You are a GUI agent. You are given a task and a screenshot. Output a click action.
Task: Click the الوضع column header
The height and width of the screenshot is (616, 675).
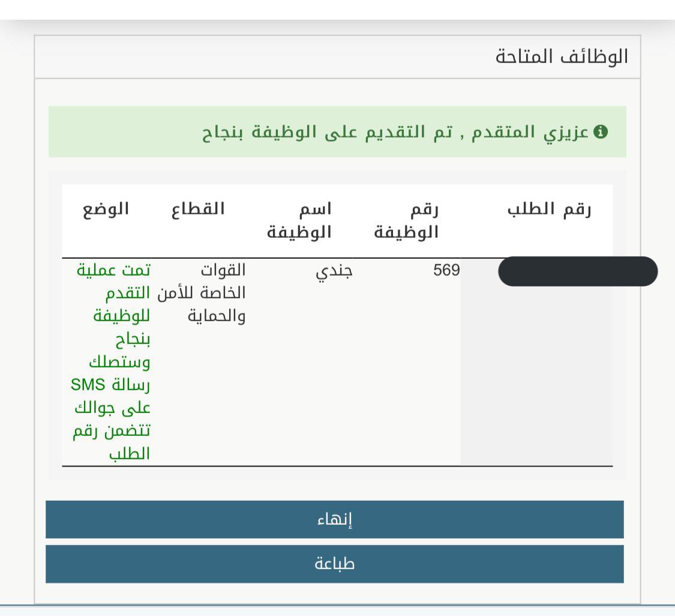106,210
